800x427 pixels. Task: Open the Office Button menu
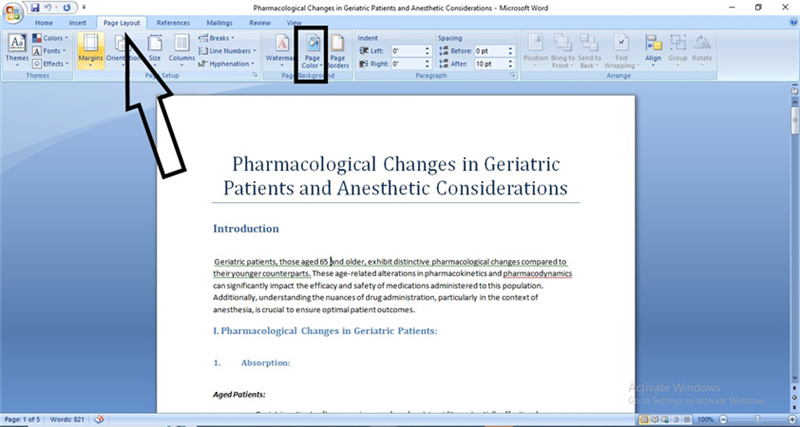pos(12,13)
